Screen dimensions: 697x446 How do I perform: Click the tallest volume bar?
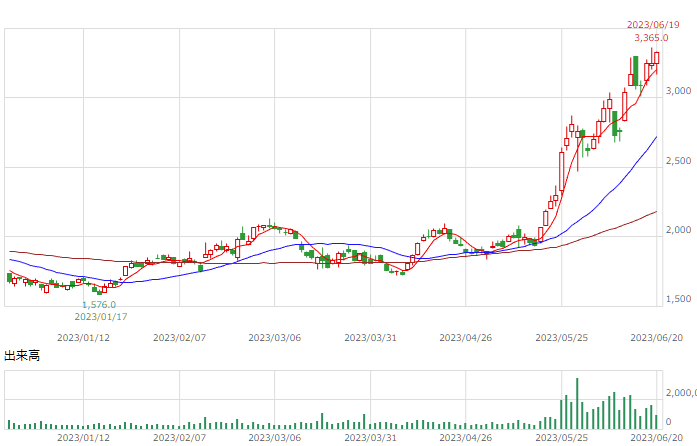[577, 403]
